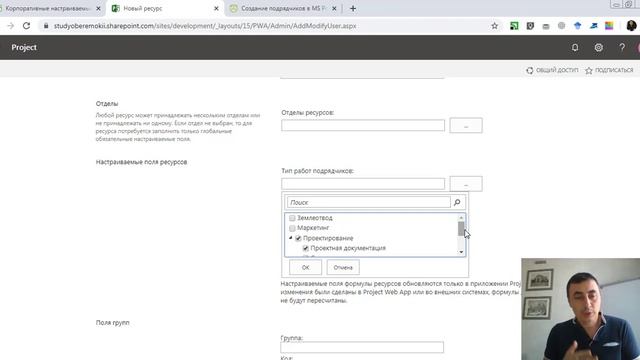Click the lookup list scrollbar thumb
This screenshot has height=360, width=640.
461,229
